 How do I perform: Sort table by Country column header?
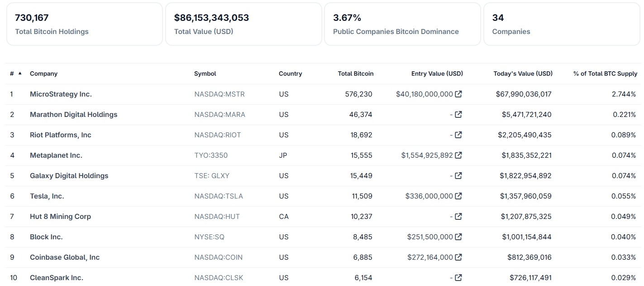[290, 73]
